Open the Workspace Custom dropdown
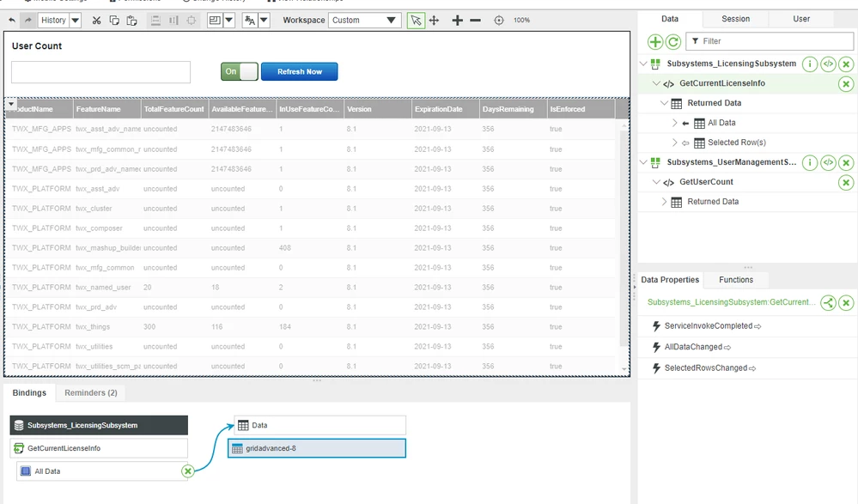The image size is (858, 504). [x=364, y=21]
